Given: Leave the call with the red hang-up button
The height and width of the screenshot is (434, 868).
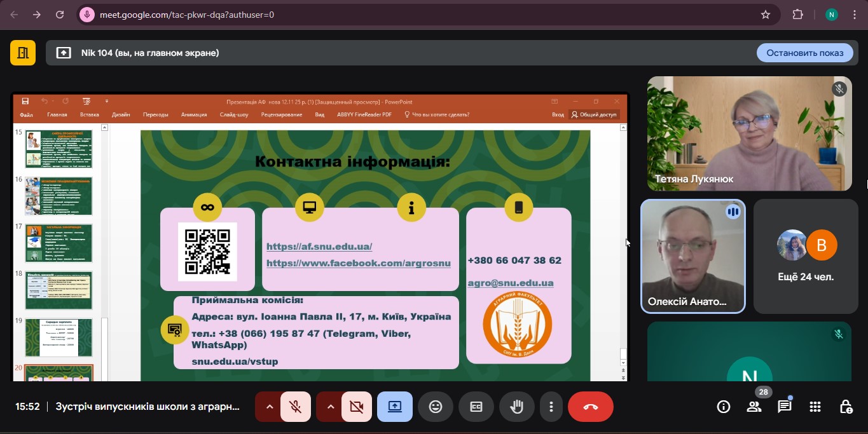Looking at the screenshot, I should [590, 407].
